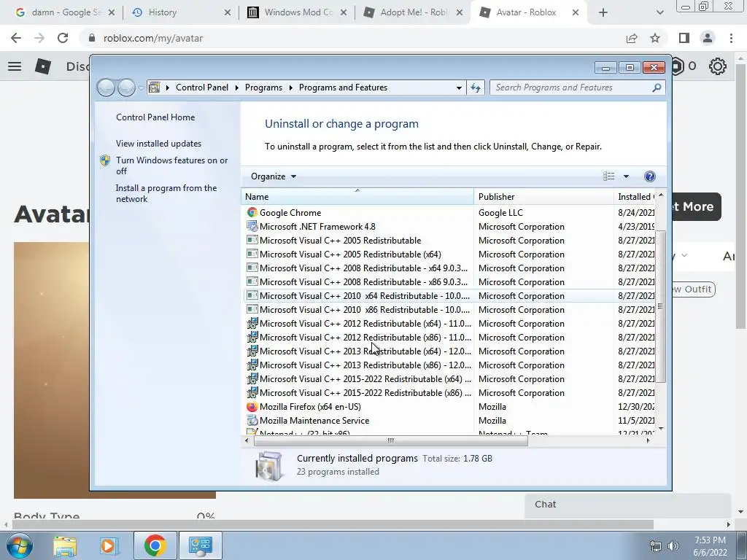The height and width of the screenshot is (560, 747).
Task: Click Programs breadcrumb in address bar
Action: [263, 87]
